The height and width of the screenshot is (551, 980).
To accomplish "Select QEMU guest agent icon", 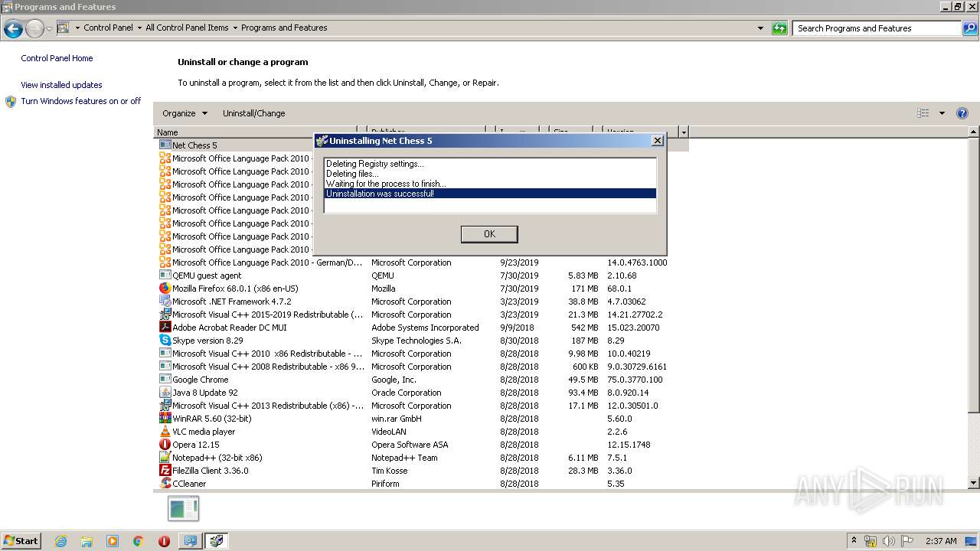I will coord(165,275).
